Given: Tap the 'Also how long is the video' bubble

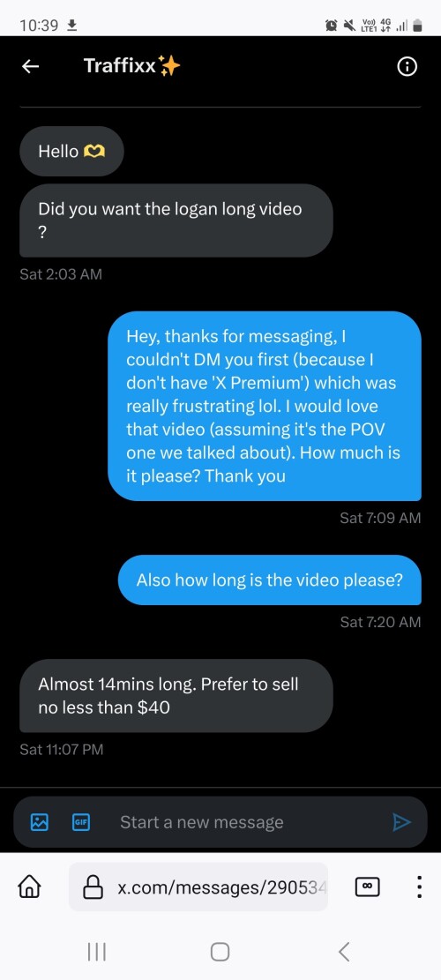Looking at the screenshot, I should pos(270,580).
